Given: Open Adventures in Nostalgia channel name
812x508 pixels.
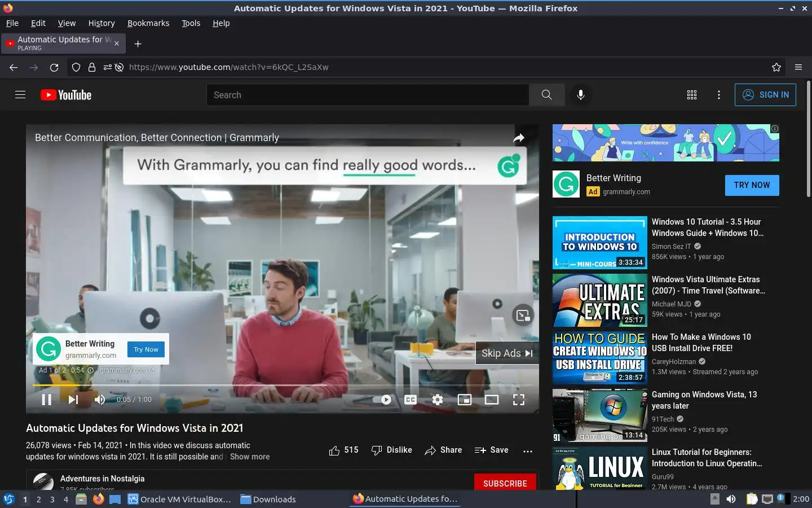Looking at the screenshot, I should pos(103,479).
